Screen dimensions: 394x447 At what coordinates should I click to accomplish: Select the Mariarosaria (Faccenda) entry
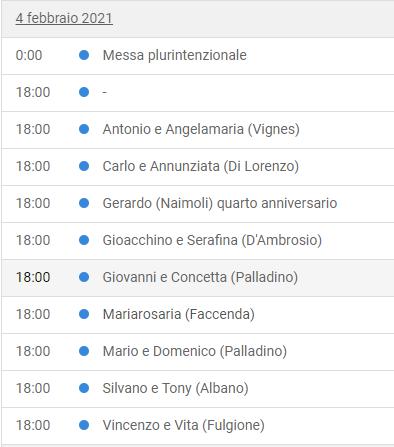click(179, 314)
